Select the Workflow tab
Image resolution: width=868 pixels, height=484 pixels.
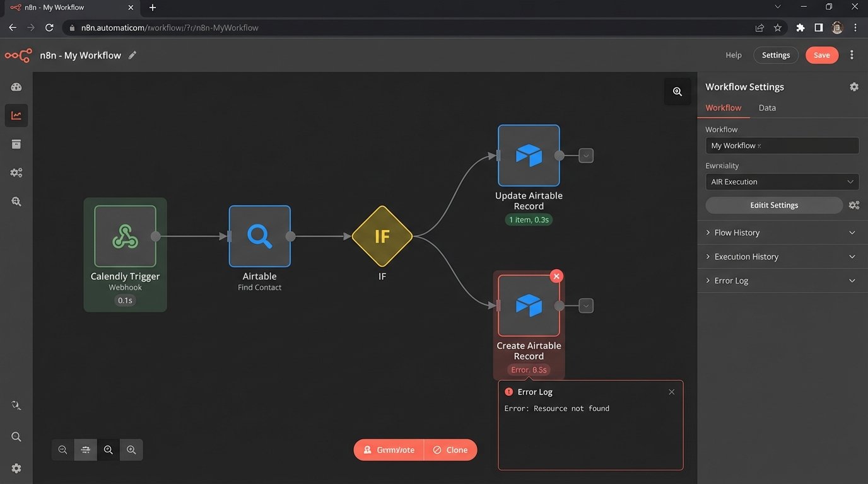pos(723,108)
